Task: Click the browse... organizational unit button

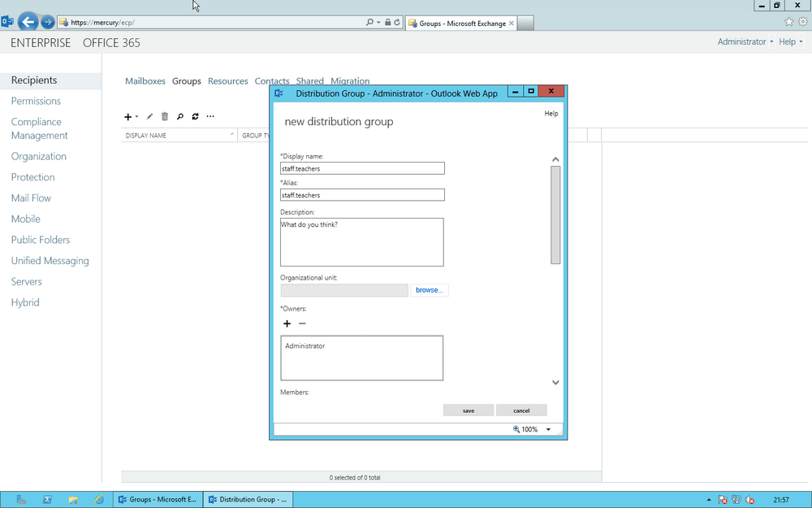Action: (x=430, y=290)
